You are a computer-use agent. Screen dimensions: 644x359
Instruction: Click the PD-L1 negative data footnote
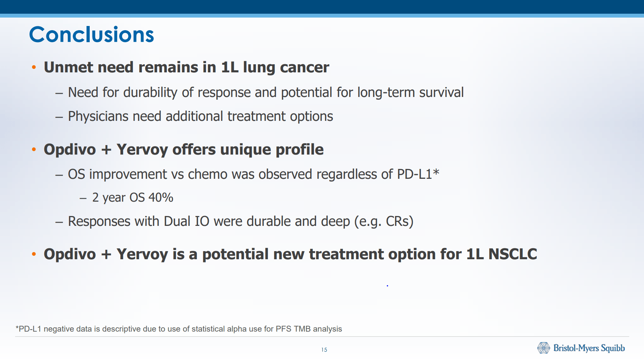pos(179,329)
